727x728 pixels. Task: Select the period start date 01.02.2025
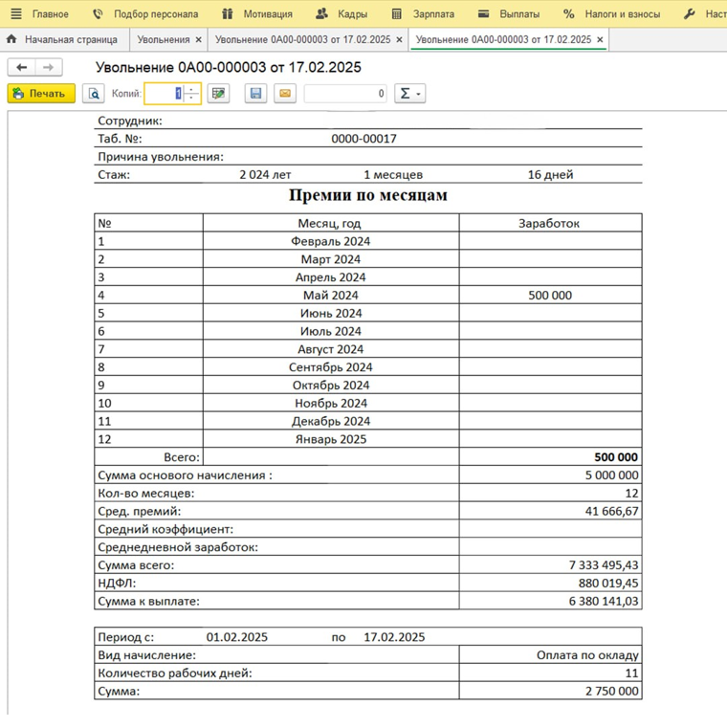coord(237,637)
